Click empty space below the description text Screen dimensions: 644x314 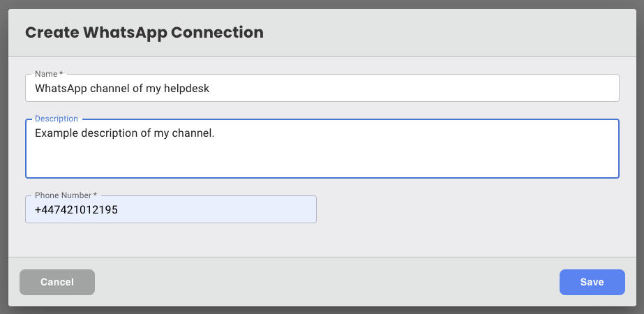[321, 162]
